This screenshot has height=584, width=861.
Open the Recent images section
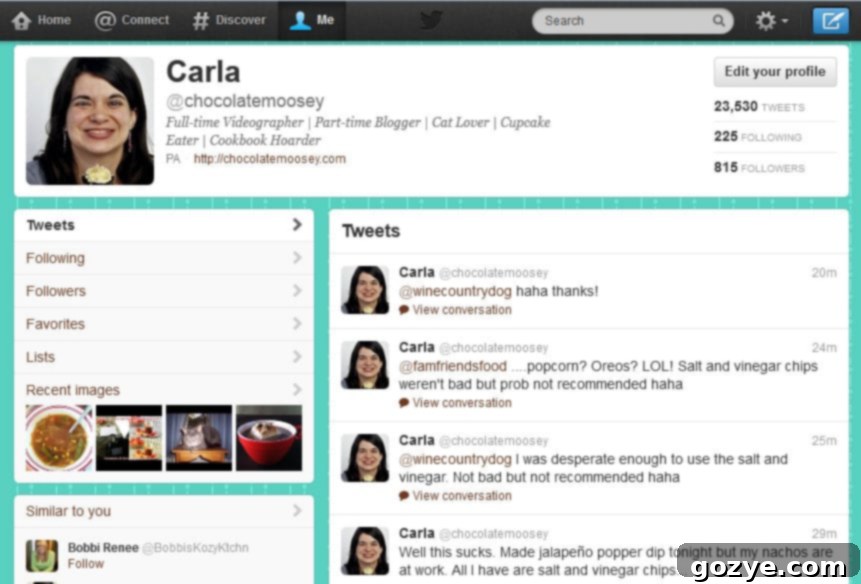pyautogui.click(x=72, y=390)
